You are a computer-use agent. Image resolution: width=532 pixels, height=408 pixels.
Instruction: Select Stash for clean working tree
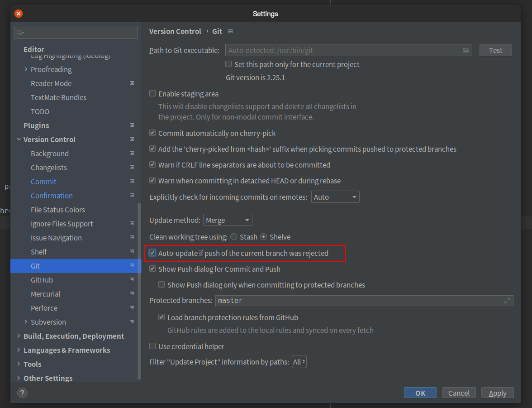click(233, 237)
